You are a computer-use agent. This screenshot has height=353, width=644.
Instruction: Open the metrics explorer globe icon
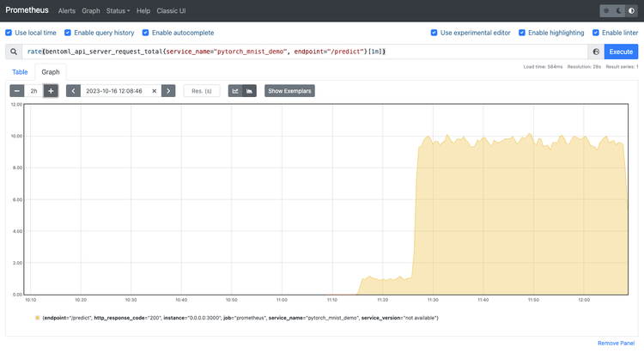(596, 52)
